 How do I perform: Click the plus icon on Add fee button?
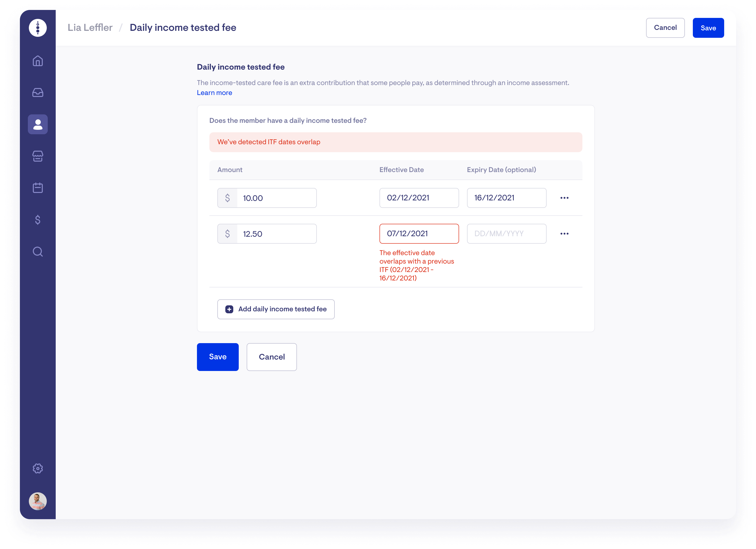point(229,309)
